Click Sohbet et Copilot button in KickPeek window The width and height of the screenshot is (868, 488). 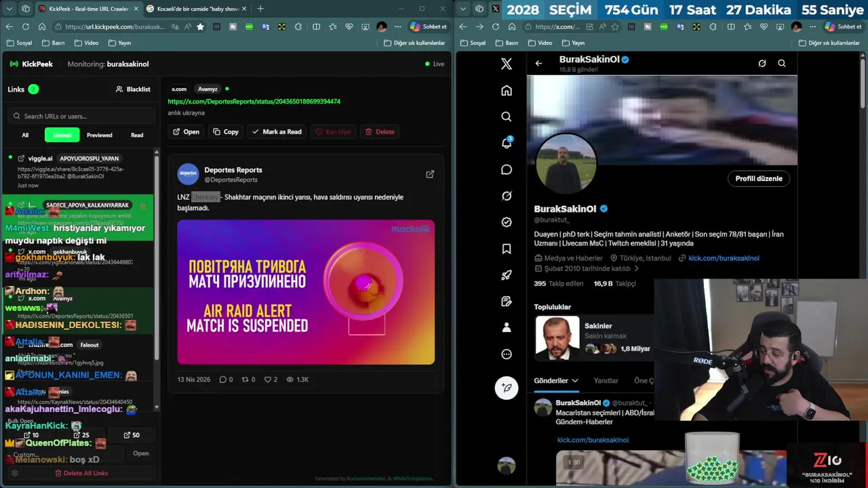click(x=428, y=26)
